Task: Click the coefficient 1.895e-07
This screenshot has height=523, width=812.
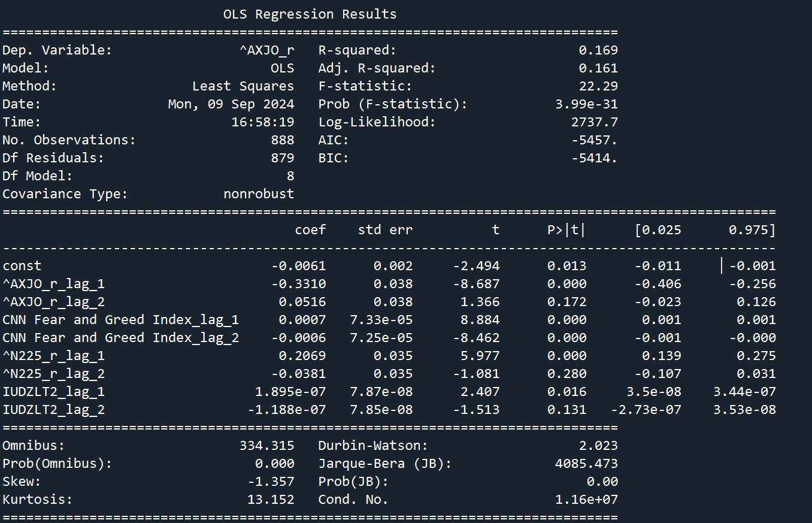Action: [290, 392]
